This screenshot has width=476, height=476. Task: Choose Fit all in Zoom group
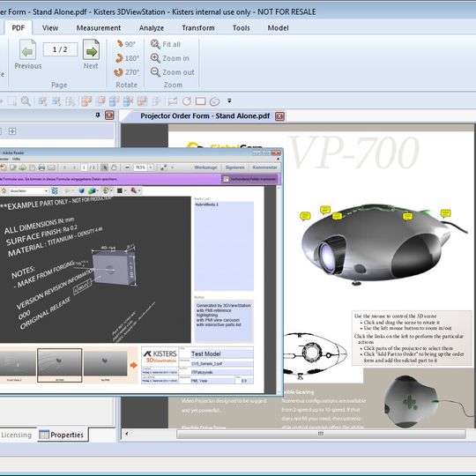click(x=166, y=44)
